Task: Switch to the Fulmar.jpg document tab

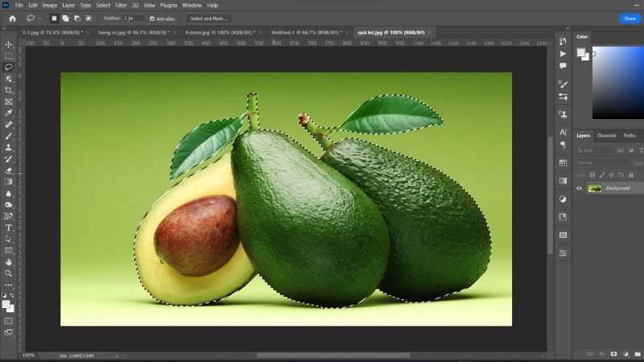Action: (x=220, y=32)
